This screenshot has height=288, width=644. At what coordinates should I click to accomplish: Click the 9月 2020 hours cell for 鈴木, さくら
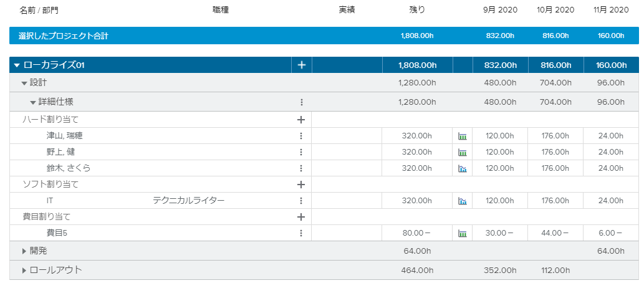499,168
